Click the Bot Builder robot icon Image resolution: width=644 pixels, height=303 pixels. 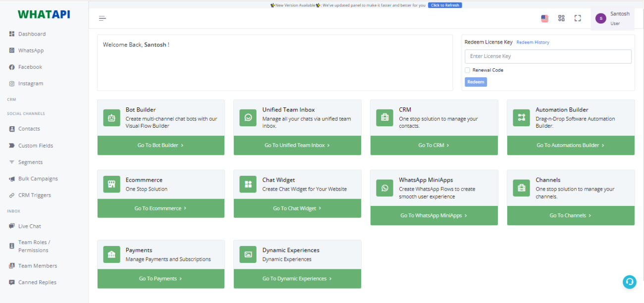111,118
